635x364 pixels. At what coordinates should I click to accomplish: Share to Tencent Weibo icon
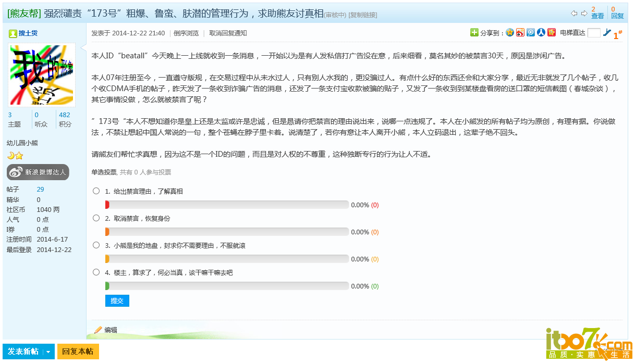(x=531, y=32)
